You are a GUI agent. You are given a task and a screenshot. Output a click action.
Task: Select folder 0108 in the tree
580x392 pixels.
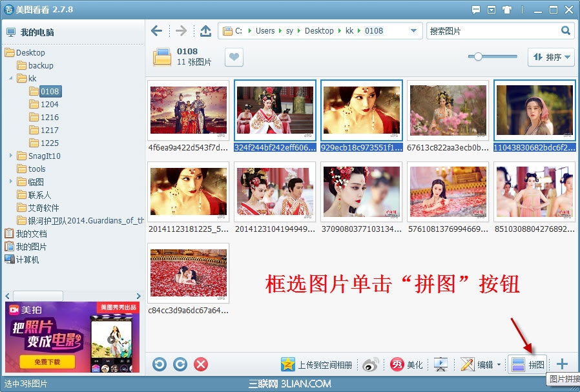point(45,91)
